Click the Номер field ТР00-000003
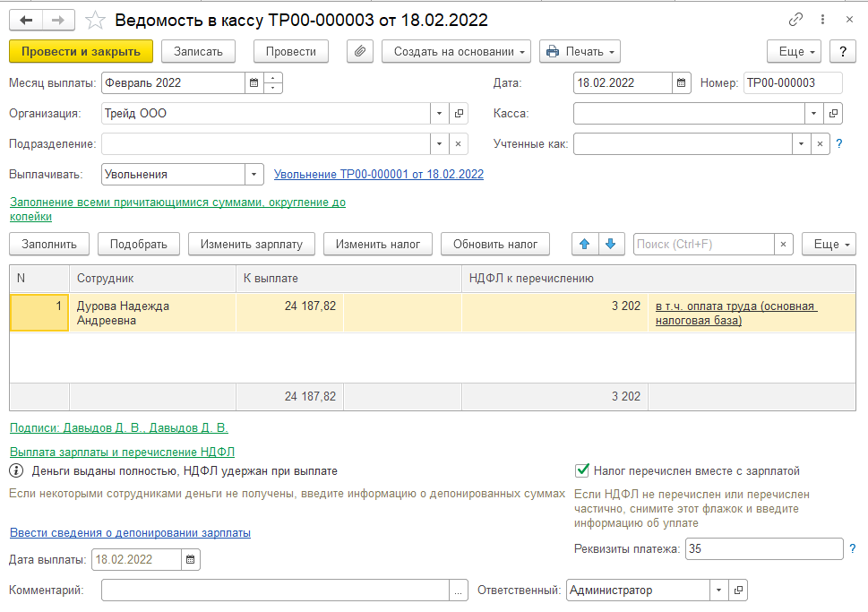This screenshot has height=612, width=868. point(793,83)
